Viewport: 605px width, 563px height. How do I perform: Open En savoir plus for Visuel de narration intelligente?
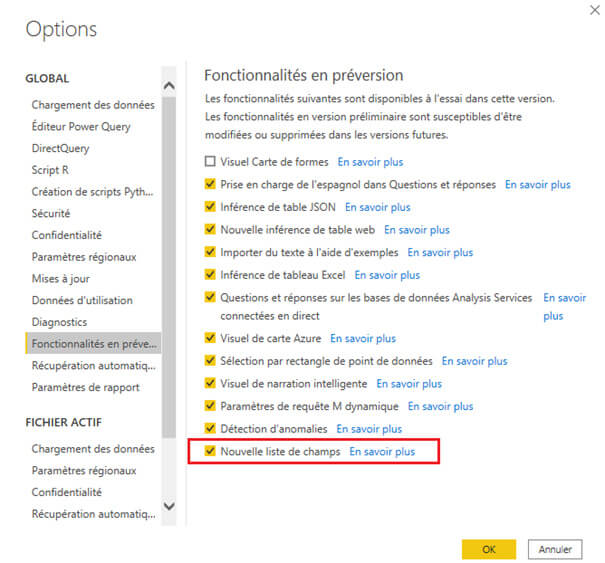coord(409,384)
